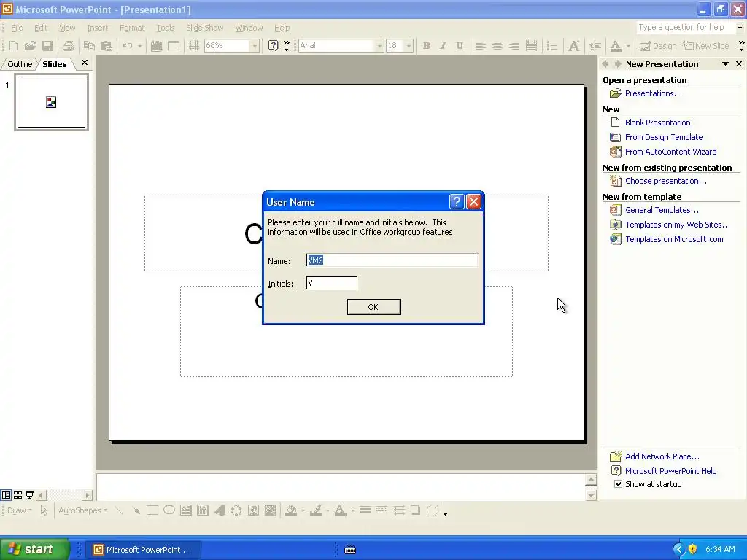Click the Line Style icon
This screenshot has width=747, height=560.
coord(365,510)
